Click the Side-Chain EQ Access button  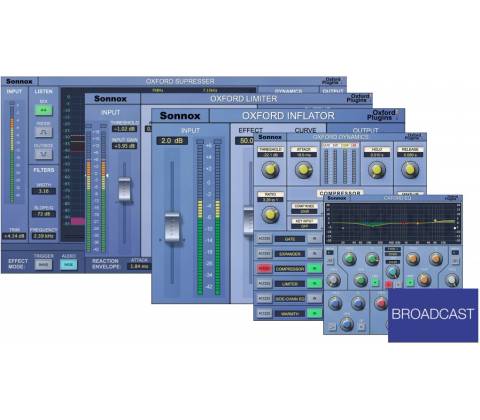tap(264, 298)
